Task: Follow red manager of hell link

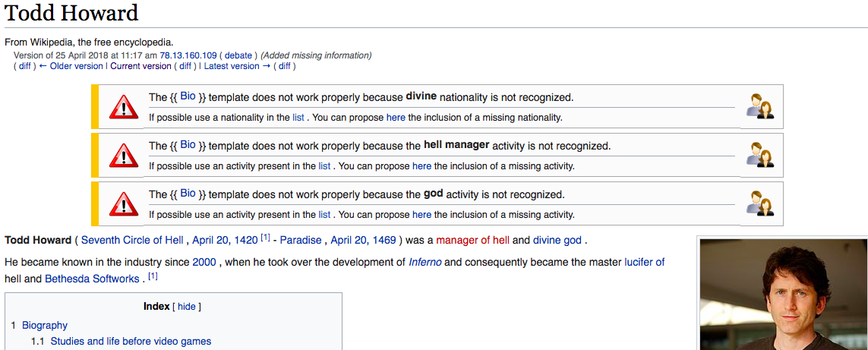Action: [472, 240]
